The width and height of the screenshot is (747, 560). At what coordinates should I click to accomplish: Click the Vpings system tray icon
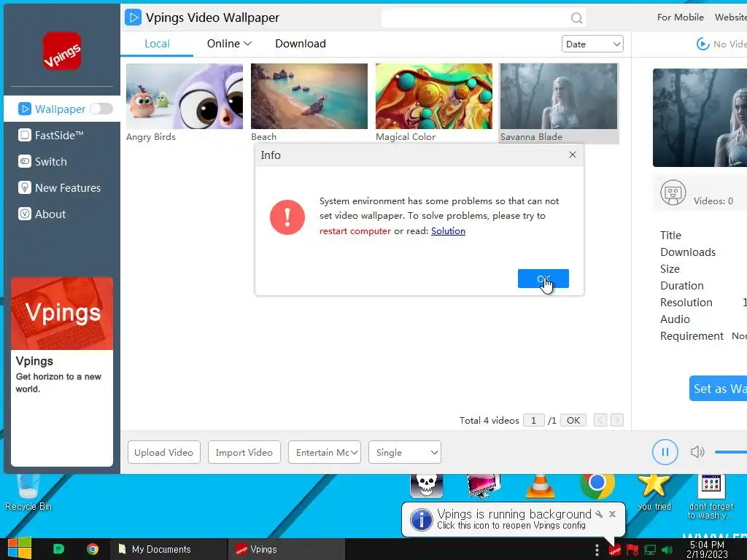614,550
